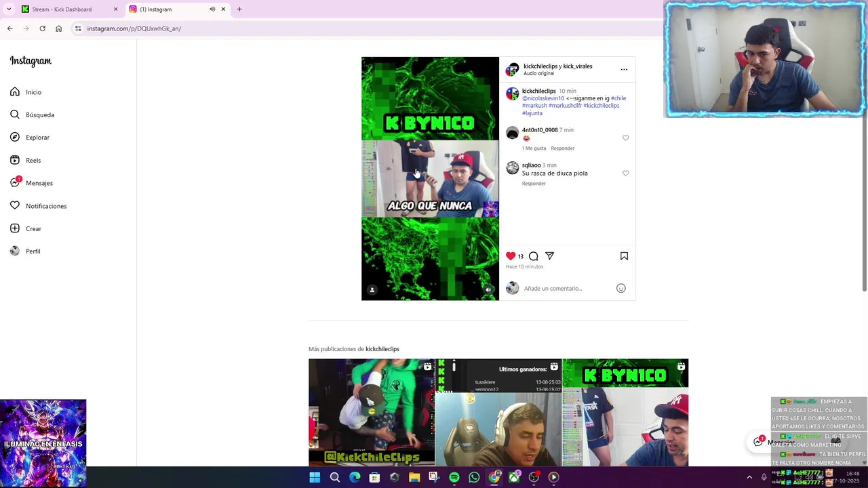Click the Instagram logo
868x488 pixels.
click(x=31, y=61)
